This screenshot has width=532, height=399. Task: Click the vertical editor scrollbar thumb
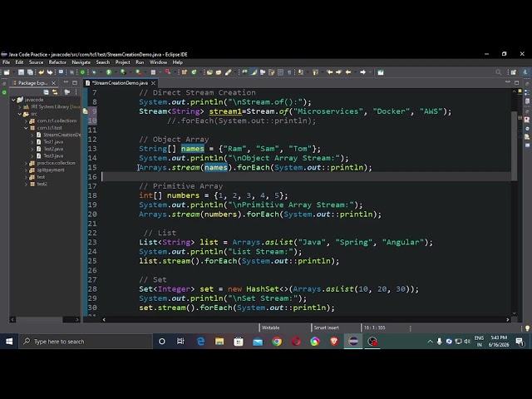pyautogui.click(x=515, y=146)
